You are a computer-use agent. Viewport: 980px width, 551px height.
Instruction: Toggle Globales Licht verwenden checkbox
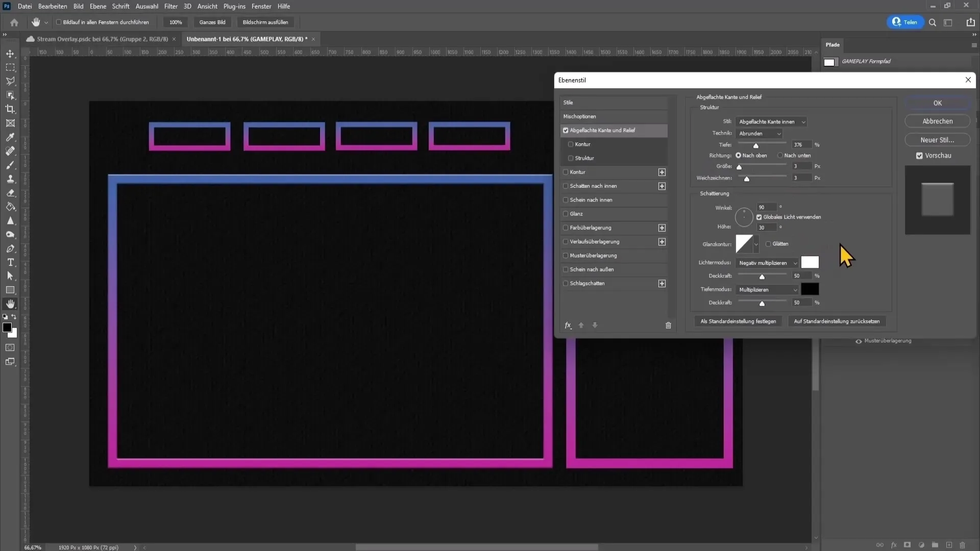coord(759,217)
